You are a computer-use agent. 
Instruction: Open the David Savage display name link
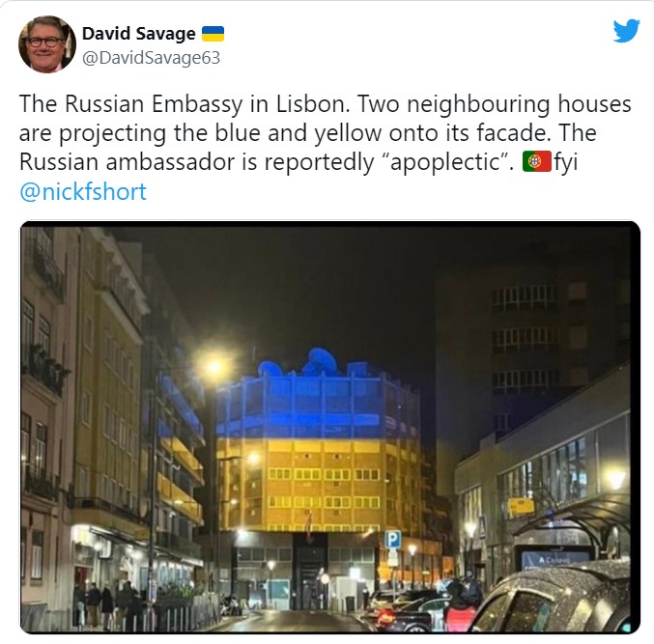point(138,34)
